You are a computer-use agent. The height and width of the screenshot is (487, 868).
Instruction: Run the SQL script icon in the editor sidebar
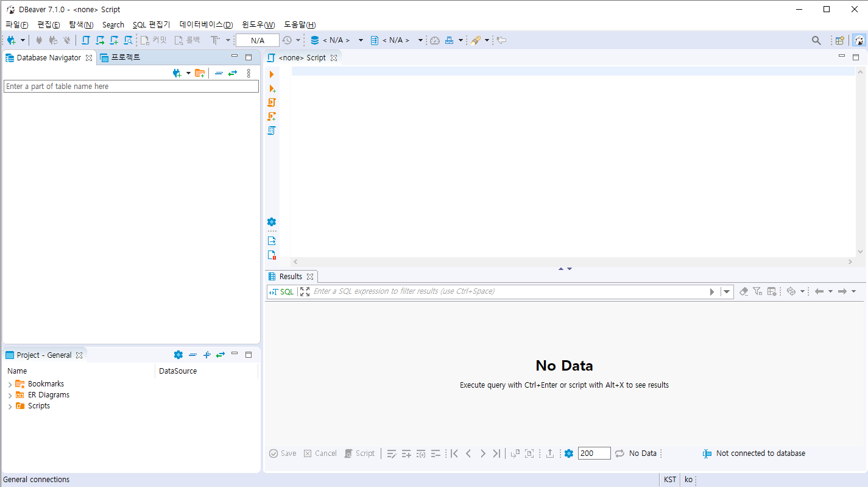tap(272, 102)
